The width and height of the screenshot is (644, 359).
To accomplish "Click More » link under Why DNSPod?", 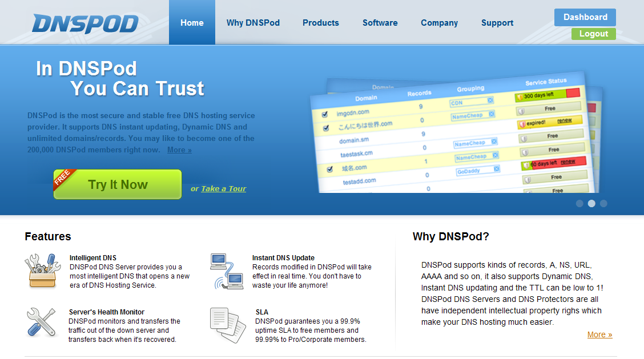I will coord(599,335).
